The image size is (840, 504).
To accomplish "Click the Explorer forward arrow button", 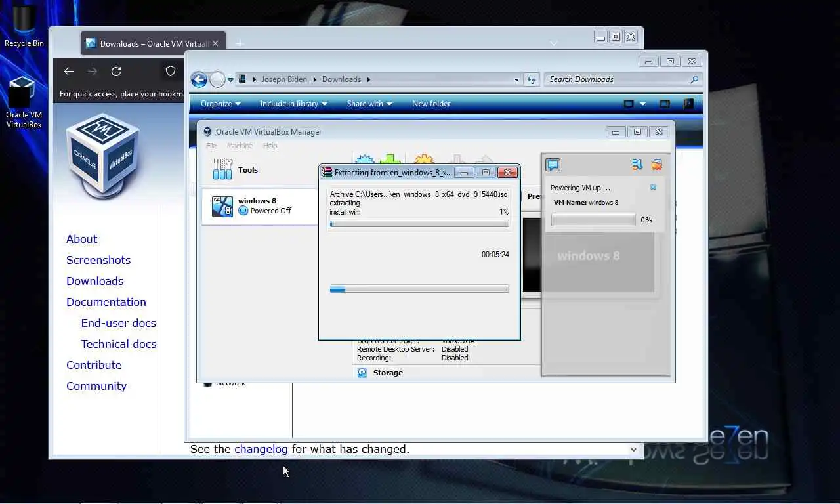I will (217, 79).
